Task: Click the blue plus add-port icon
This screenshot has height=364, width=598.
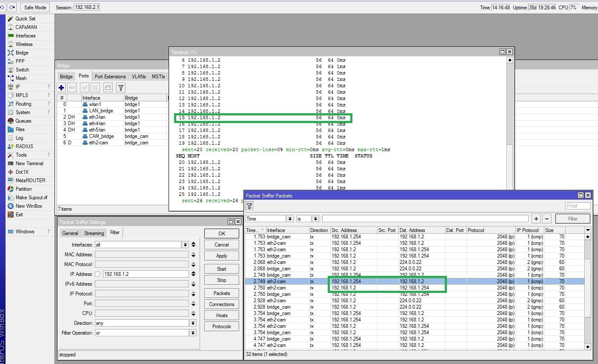Action: point(61,88)
